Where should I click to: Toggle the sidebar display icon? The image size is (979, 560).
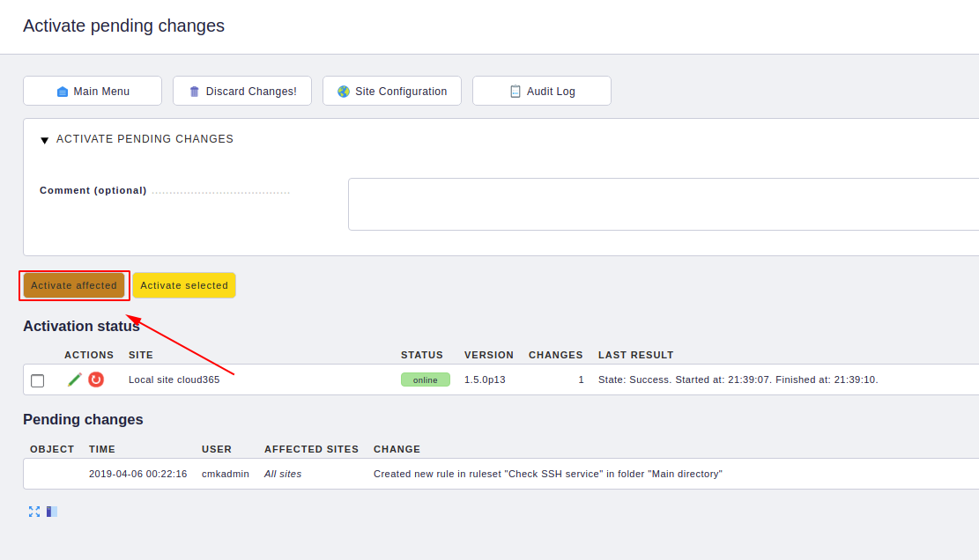pos(52,512)
